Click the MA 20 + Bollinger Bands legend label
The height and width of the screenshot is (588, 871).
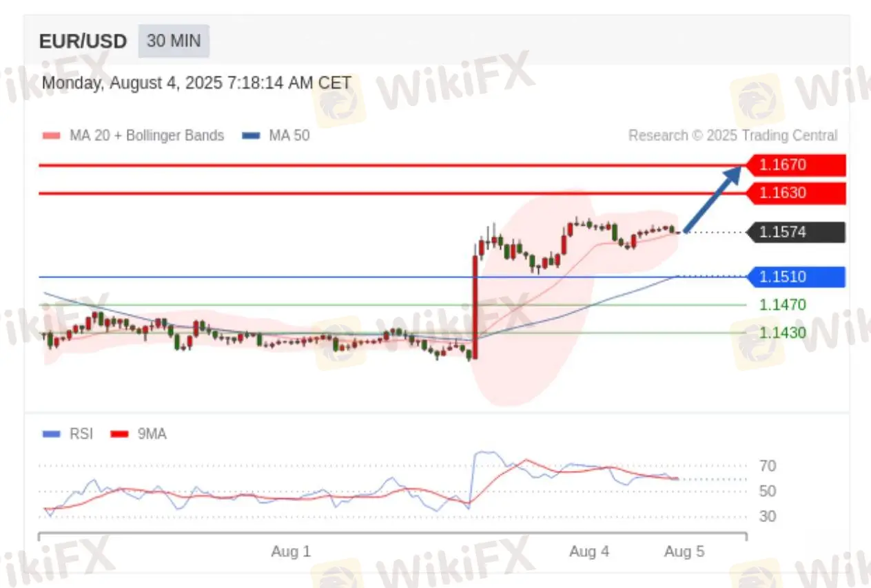pos(147,136)
